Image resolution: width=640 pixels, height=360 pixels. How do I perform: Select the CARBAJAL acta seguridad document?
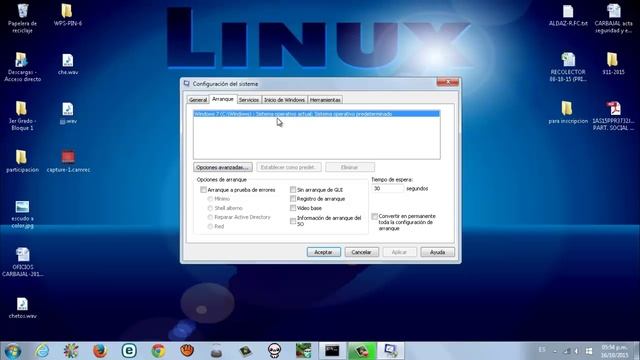click(x=613, y=18)
